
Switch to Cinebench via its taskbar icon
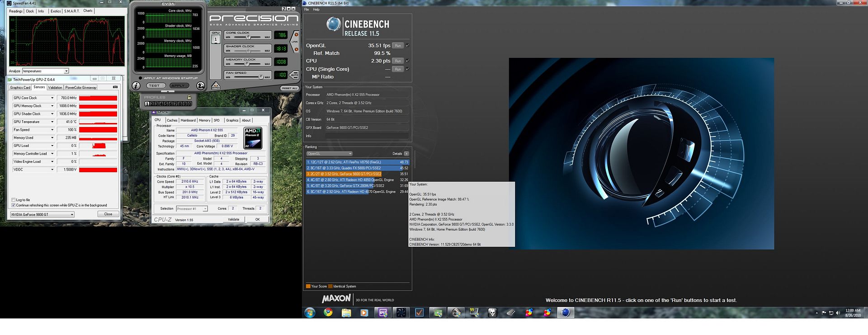point(565,312)
